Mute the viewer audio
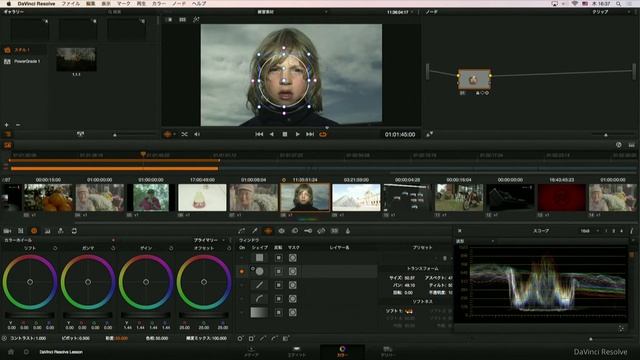This screenshot has height=360, width=640. 197,134
